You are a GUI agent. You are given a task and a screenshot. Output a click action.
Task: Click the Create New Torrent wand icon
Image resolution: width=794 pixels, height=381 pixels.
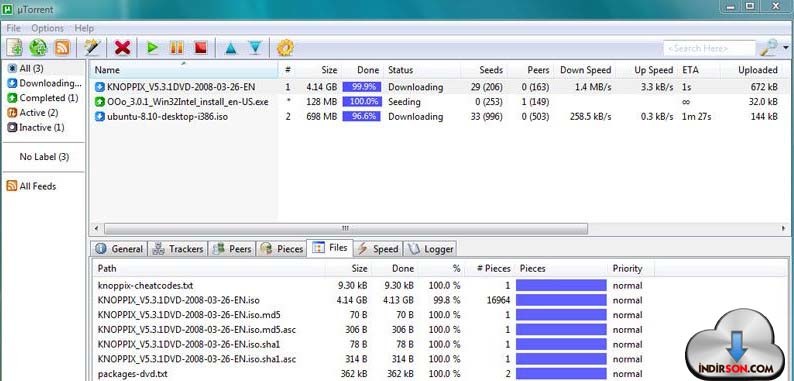pos(92,48)
